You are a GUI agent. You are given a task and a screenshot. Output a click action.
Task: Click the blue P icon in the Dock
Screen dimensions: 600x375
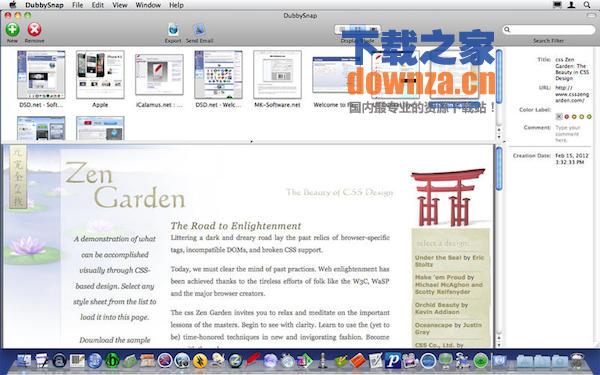click(x=392, y=360)
